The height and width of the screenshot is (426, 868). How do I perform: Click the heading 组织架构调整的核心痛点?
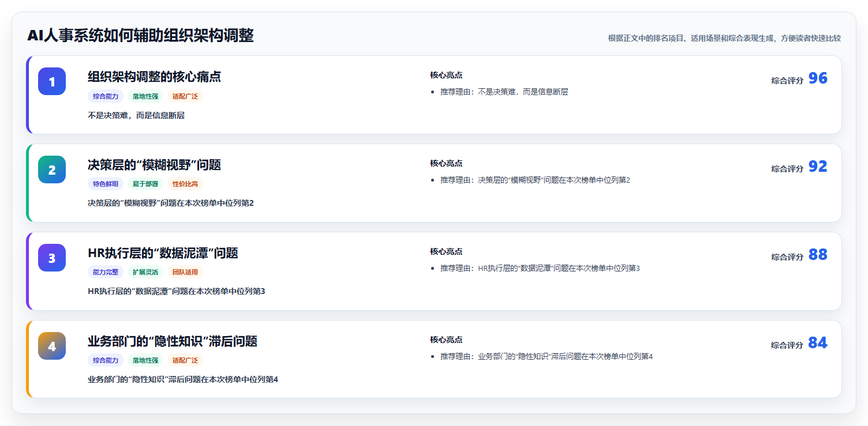pyautogui.click(x=154, y=77)
